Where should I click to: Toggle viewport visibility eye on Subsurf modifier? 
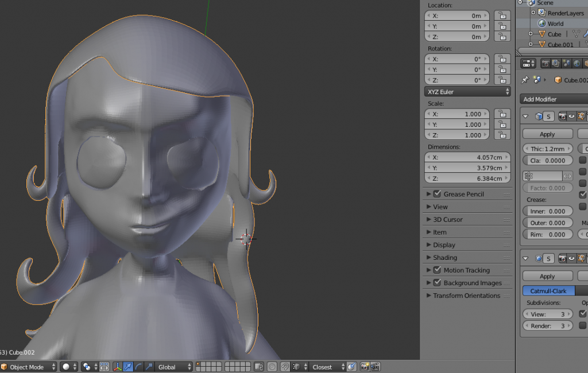coord(571,259)
